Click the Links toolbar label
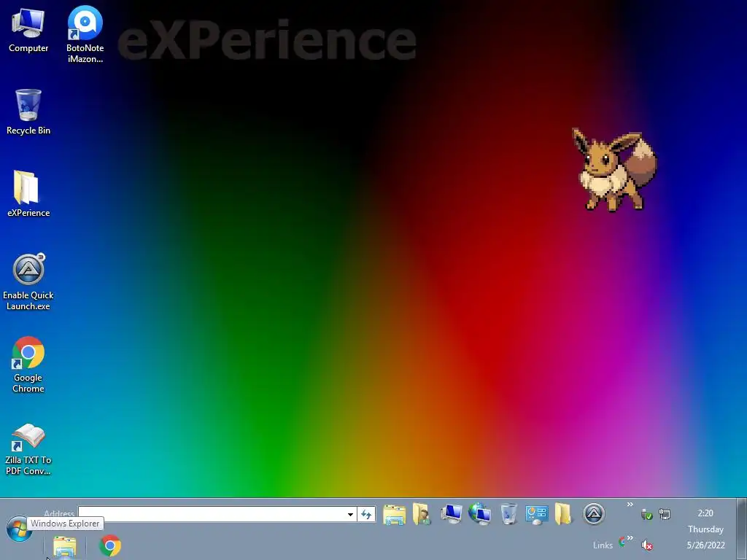This screenshot has width=747, height=560. [x=603, y=545]
